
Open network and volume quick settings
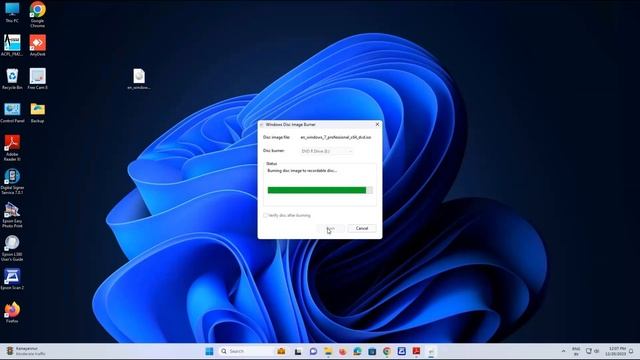tap(592, 351)
